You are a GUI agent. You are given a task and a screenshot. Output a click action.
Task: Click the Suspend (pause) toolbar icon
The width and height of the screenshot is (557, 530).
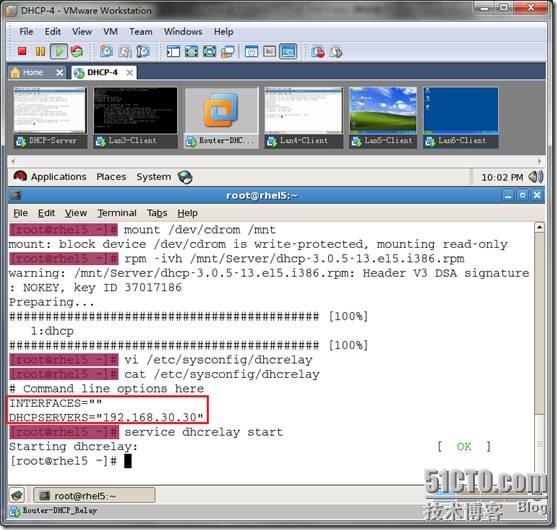pyautogui.click(x=40, y=52)
